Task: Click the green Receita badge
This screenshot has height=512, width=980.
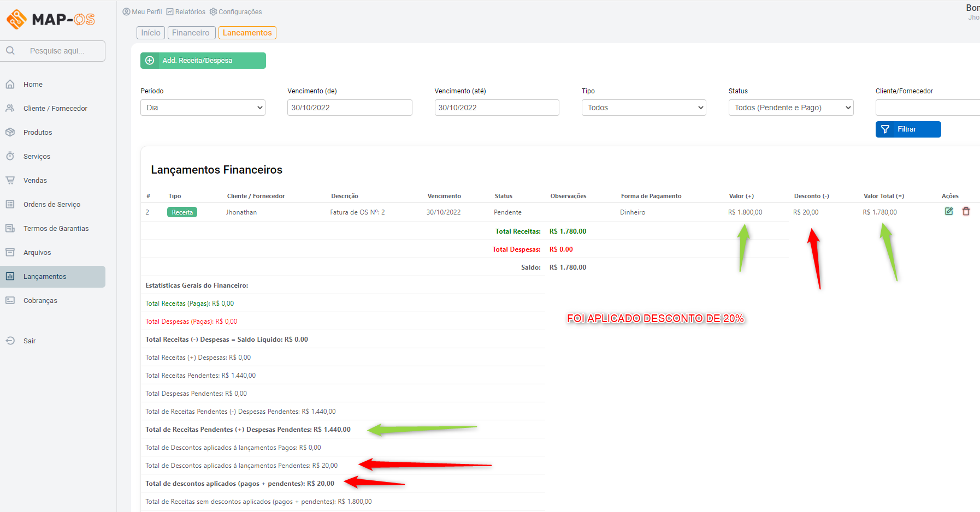Action: coord(182,212)
